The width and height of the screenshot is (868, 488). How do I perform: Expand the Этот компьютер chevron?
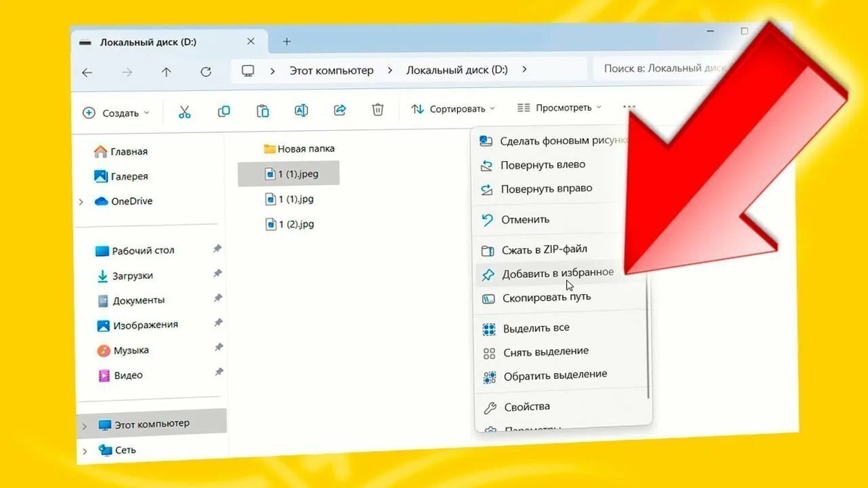(x=86, y=425)
